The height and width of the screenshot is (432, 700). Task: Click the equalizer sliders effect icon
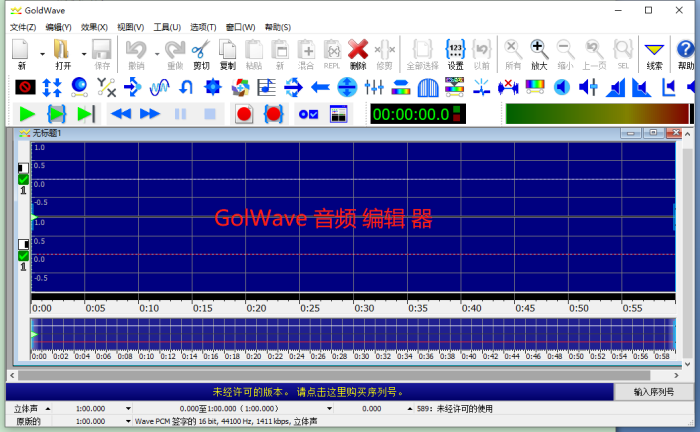pos(374,87)
